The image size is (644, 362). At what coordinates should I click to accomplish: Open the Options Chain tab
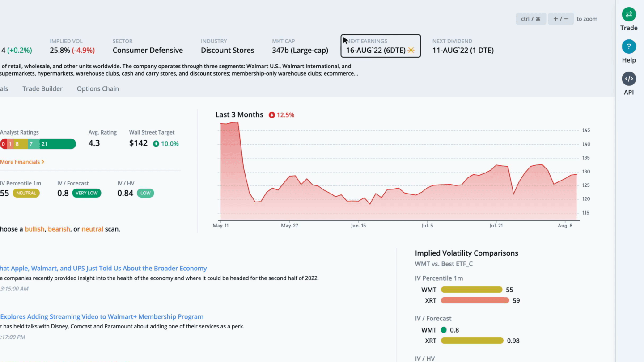[98, 88]
